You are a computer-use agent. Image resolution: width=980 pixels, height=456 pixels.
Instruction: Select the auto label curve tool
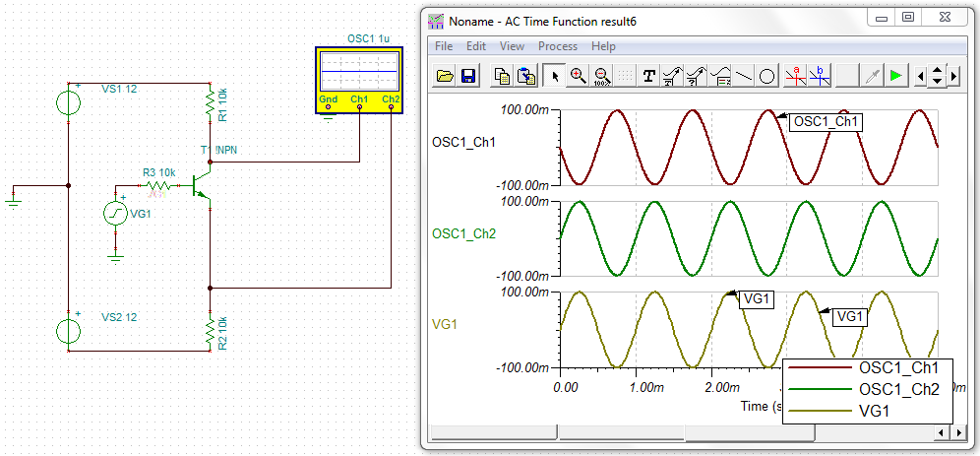[673, 76]
